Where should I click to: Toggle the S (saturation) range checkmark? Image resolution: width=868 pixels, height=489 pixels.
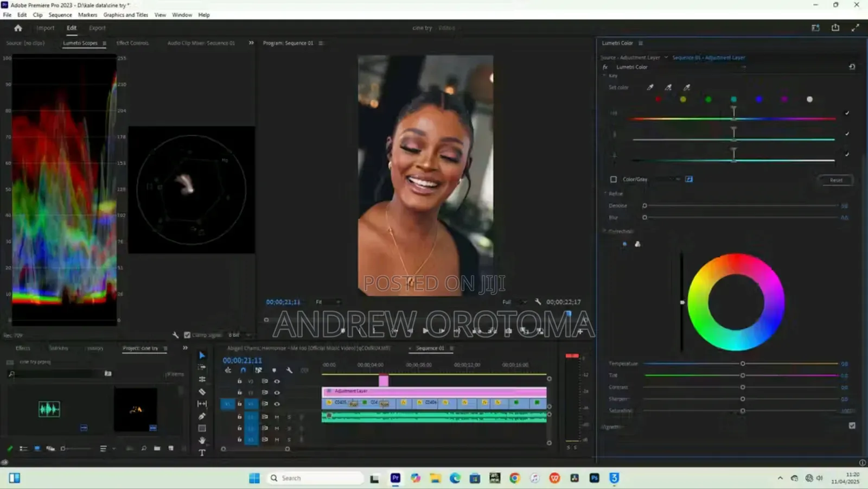(847, 134)
